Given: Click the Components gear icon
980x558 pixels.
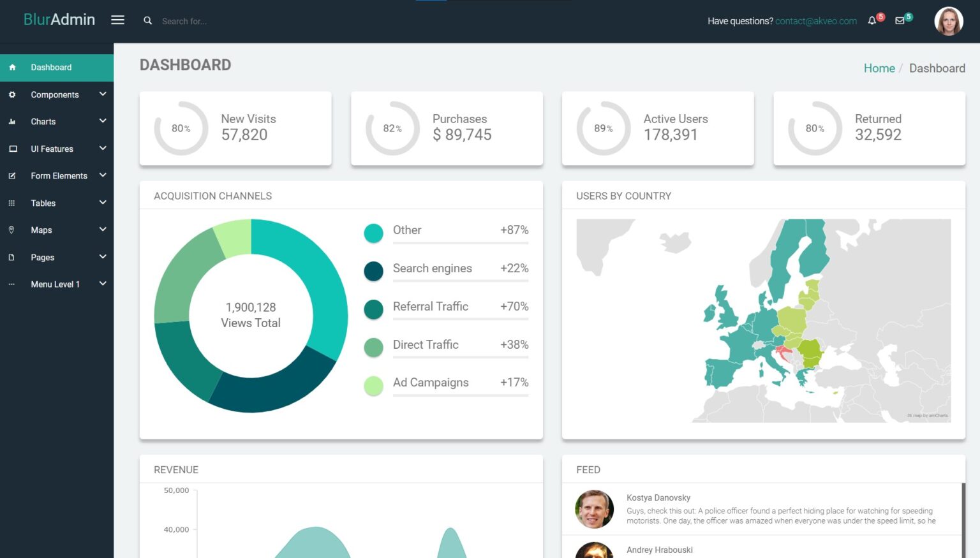Looking at the screenshot, I should tap(13, 94).
